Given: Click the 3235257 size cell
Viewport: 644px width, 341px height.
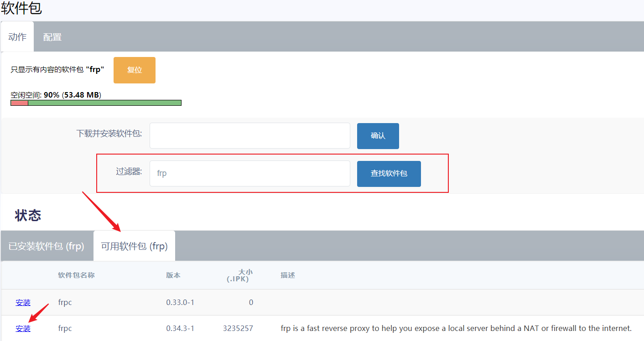Looking at the screenshot, I should pyautogui.click(x=238, y=328).
